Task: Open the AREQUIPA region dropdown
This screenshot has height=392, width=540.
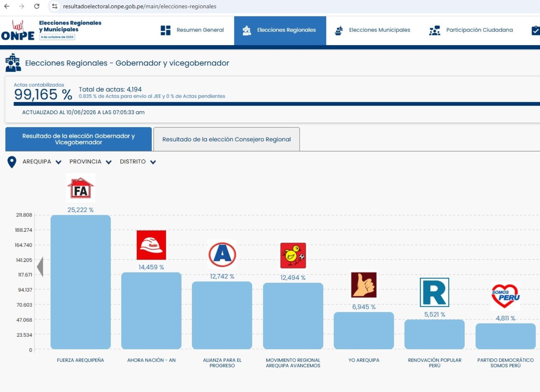Action: 42,162
